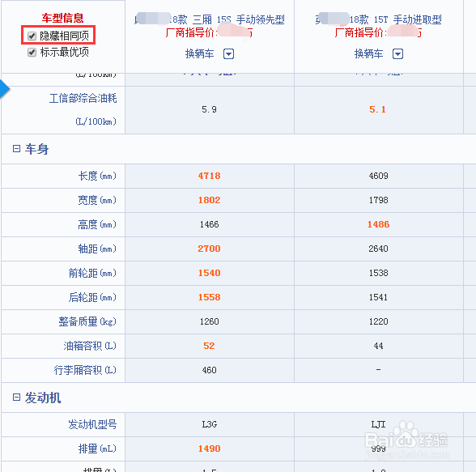Image resolution: width=476 pixels, height=472 pixels.
Task: Toggle the 隐藏相同项 checkbox
Action: pos(32,36)
